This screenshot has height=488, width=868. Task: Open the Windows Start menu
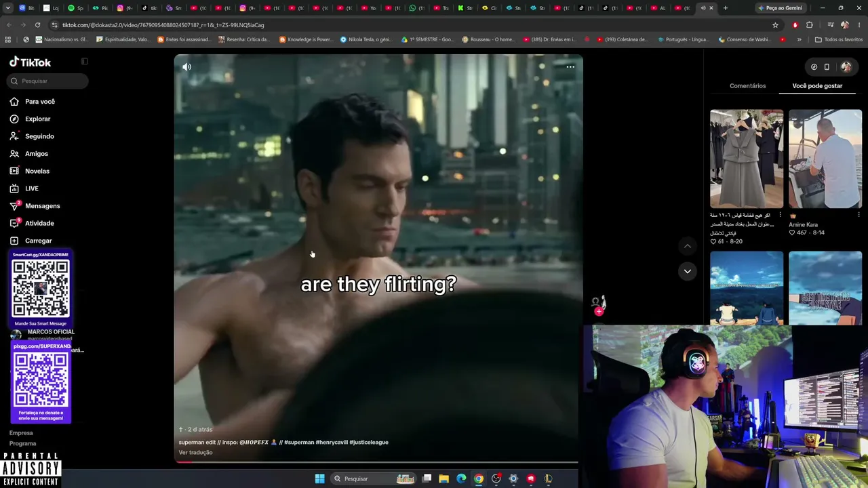click(x=320, y=479)
